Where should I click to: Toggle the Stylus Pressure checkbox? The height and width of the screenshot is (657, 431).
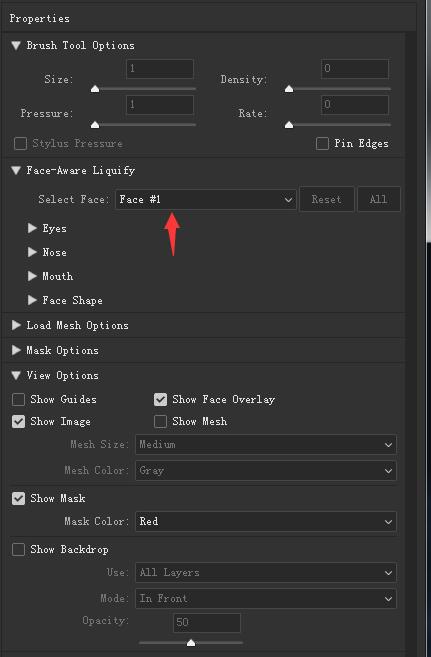pyautogui.click(x=20, y=144)
